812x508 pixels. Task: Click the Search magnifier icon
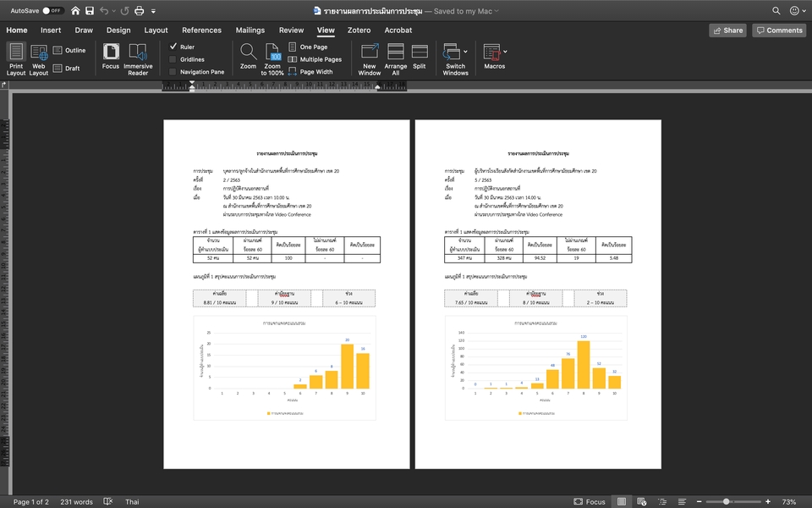(776, 10)
